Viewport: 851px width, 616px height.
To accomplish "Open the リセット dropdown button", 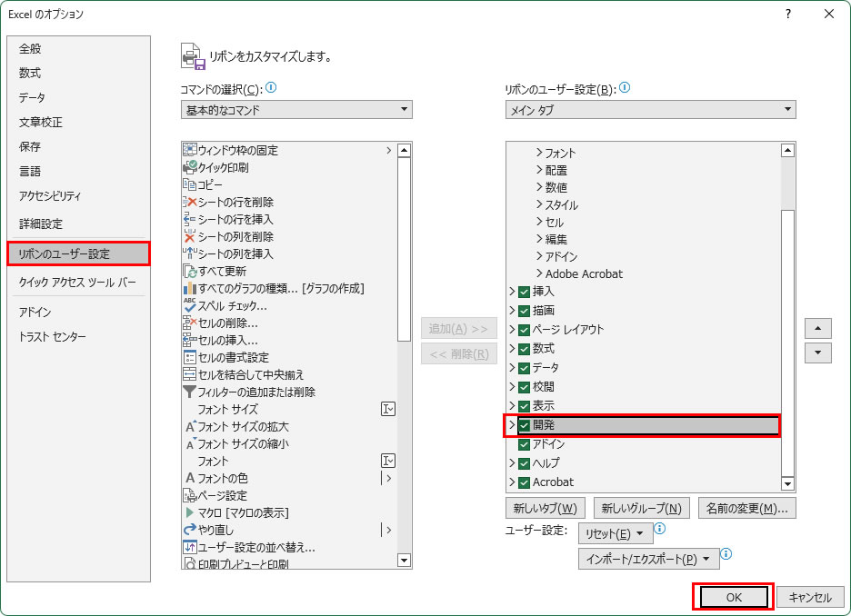I will (x=615, y=533).
